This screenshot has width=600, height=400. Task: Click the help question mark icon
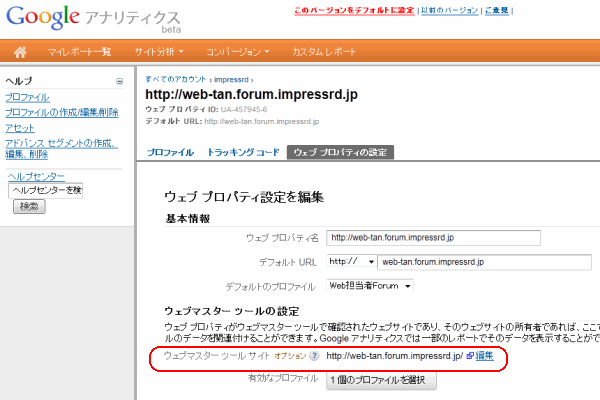pyautogui.click(x=313, y=356)
